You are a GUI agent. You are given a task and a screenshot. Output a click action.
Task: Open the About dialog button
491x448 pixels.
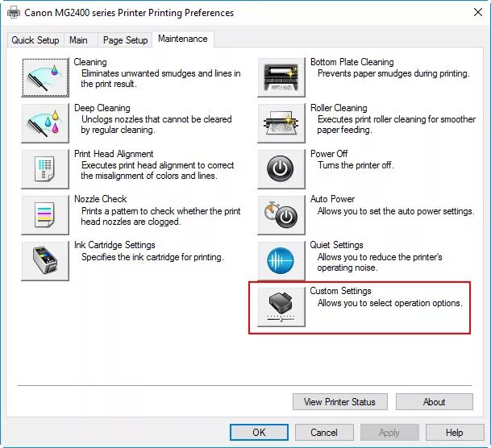(435, 402)
